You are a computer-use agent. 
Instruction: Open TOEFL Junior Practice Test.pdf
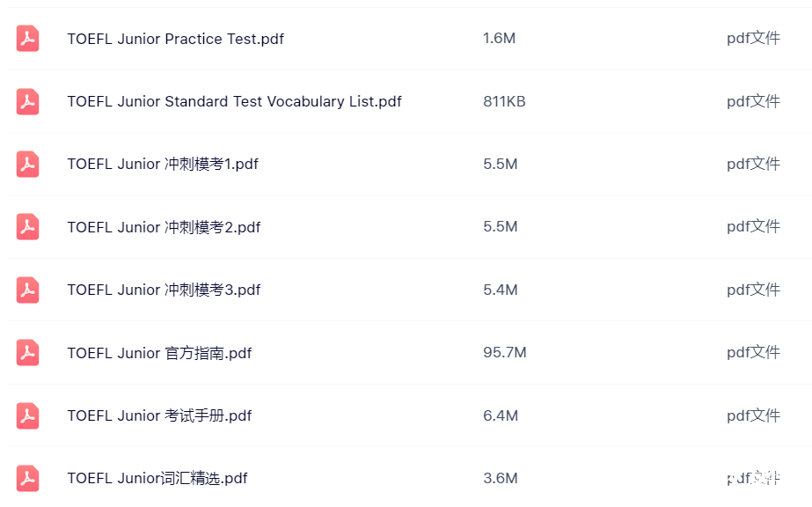click(176, 39)
